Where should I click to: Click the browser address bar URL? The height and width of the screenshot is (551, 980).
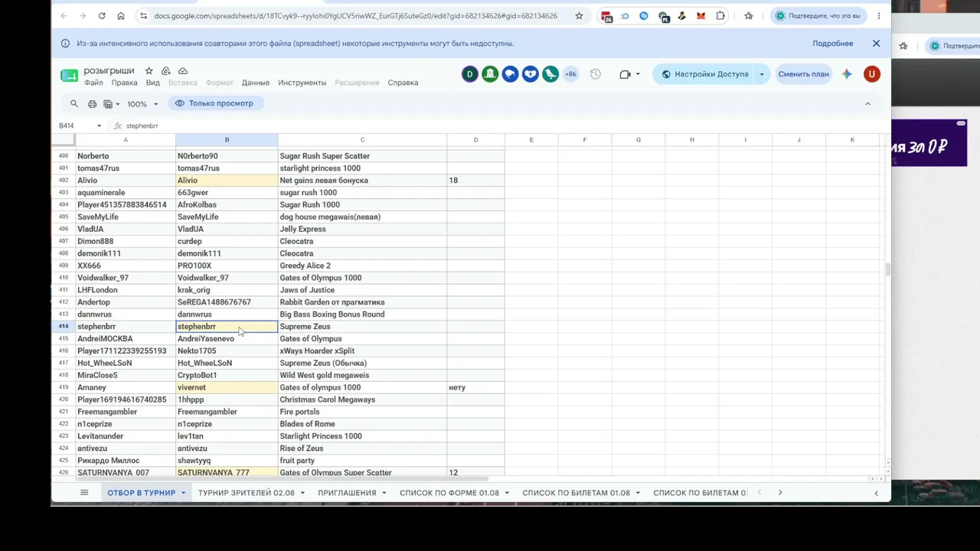[x=355, y=15]
